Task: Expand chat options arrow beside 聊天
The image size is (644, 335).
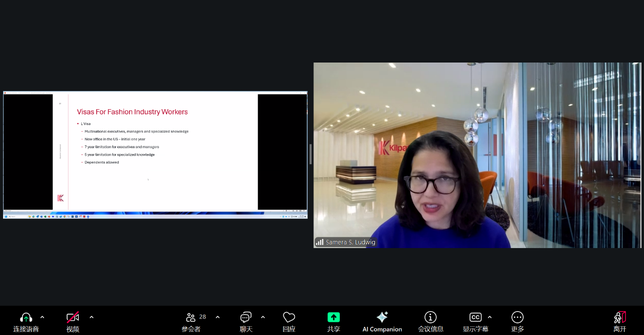Action: pos(263,317)
